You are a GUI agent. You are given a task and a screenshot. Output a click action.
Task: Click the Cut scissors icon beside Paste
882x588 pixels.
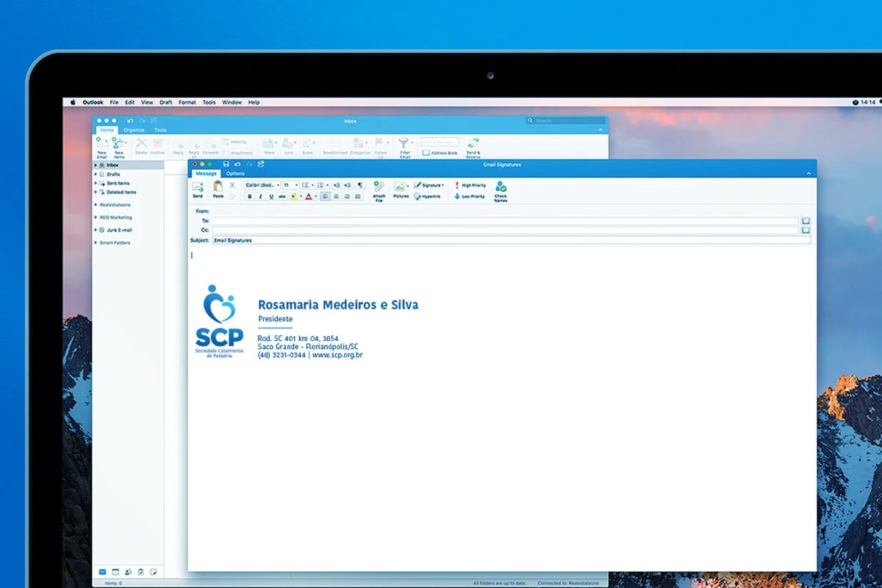[x=232, y=185]
